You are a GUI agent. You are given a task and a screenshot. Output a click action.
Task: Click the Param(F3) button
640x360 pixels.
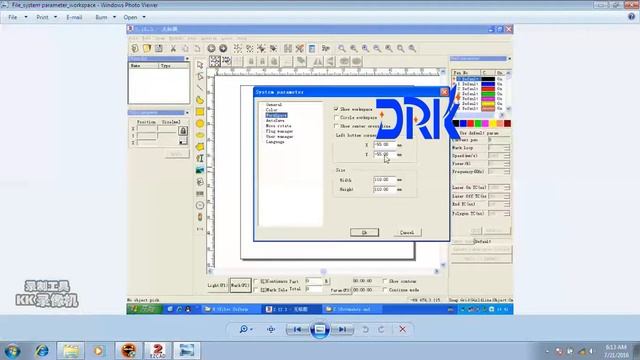pyautogui.click(x=340, y=290)
